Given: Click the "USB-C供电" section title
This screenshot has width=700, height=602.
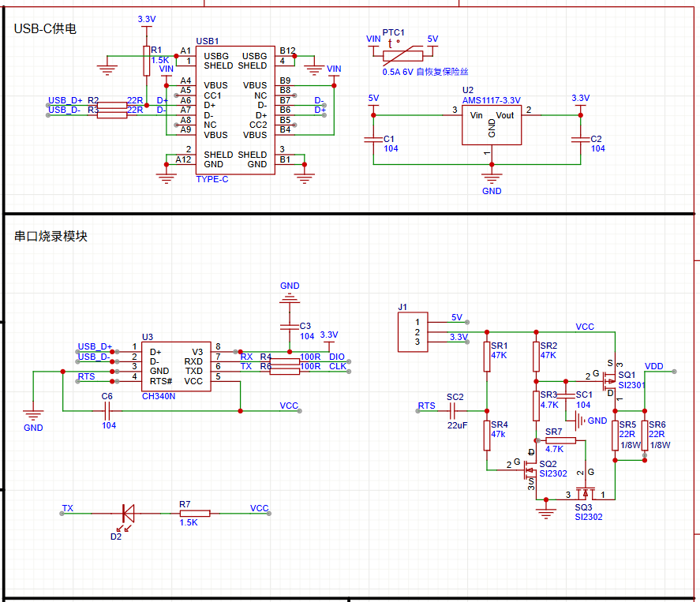Looking at the screenshot, I should tap(45, 29).
